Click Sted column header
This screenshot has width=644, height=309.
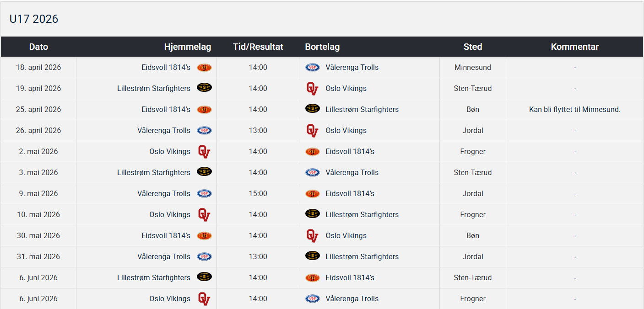click(473, 47)
